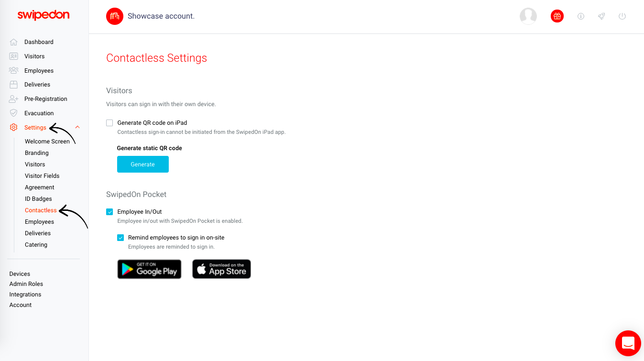Click the Dashboard home icon
The image size is (644, 361).
pos(14,42)
